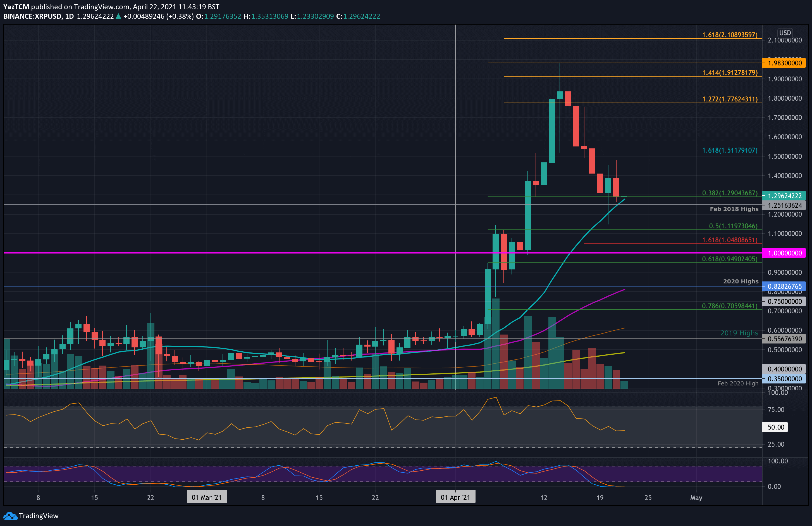
Task: Click the L:1.23302909 low value
Action: pos(312,16)
